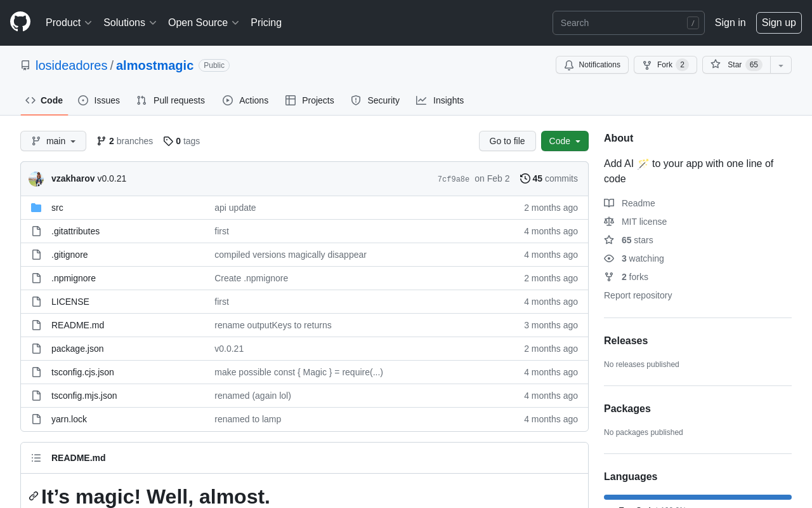
Task: Click the Go to file button
Action: tap(507, 141)
